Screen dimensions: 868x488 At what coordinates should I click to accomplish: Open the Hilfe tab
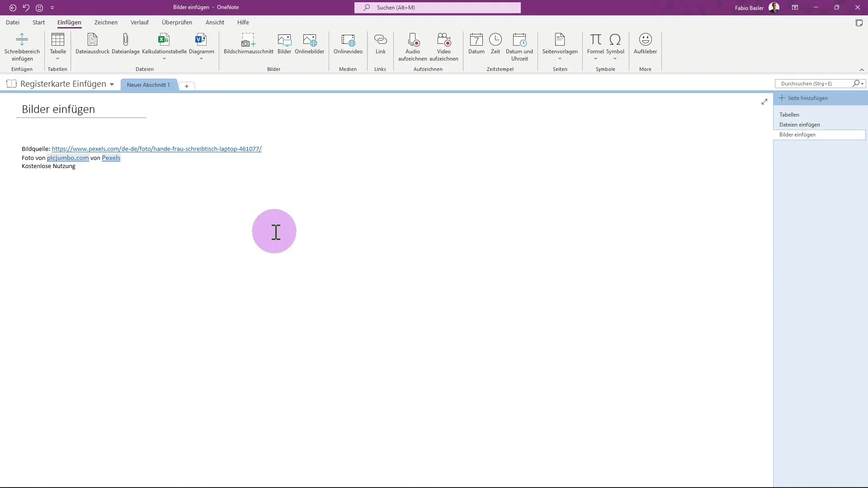point(243,22)
